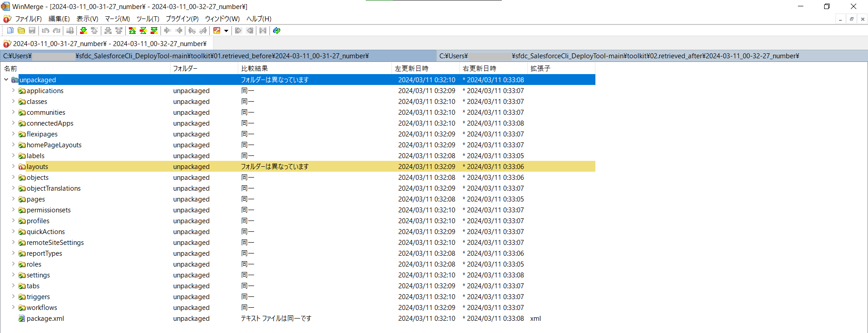868x333 pixels.
Task: Click the left path header 01.retrieved_before
Action: tap(218, 56)
